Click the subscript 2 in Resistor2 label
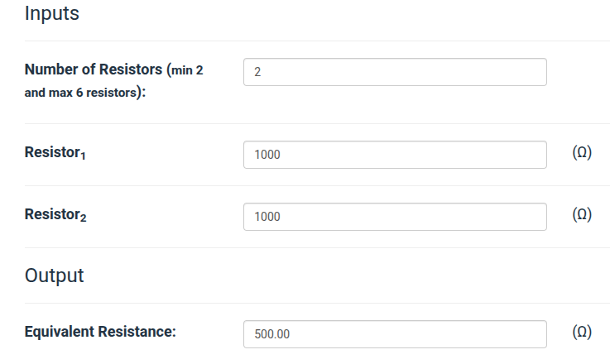The image size is (610, 364). pyautogui.click(x=83, y=219)
